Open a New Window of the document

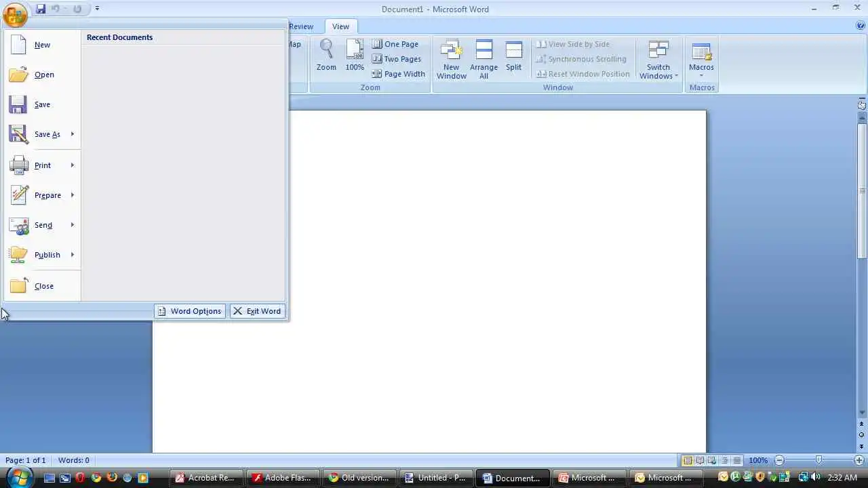452,60
